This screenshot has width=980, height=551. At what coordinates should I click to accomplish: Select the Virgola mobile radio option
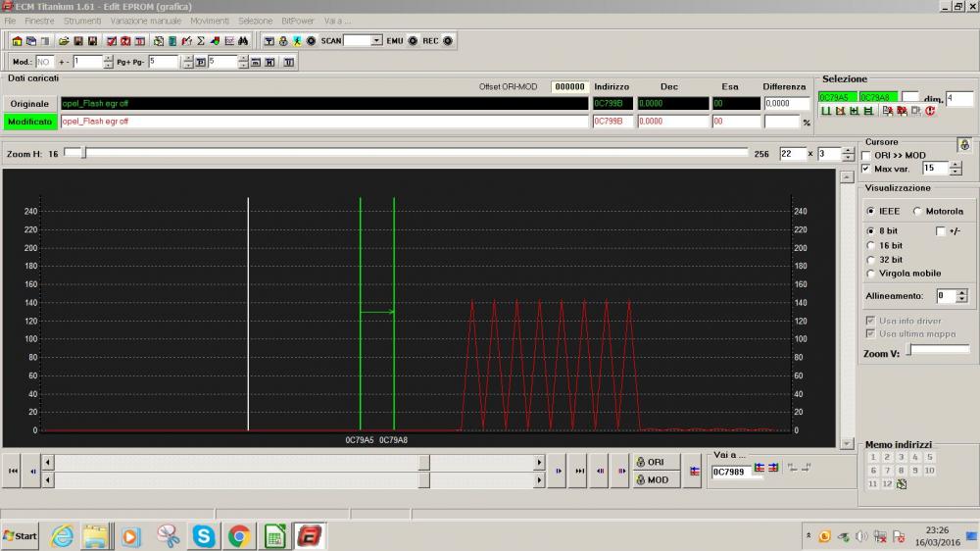(870, 274)
